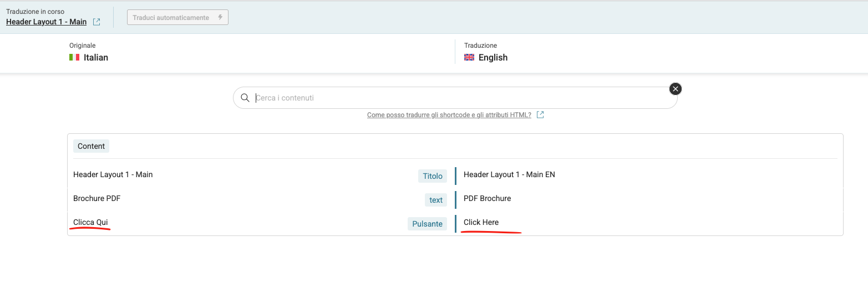Click the 'Pulsante' type tag
Image resolution: width=868 pixels, height=296 pixels.
point(427,224)
